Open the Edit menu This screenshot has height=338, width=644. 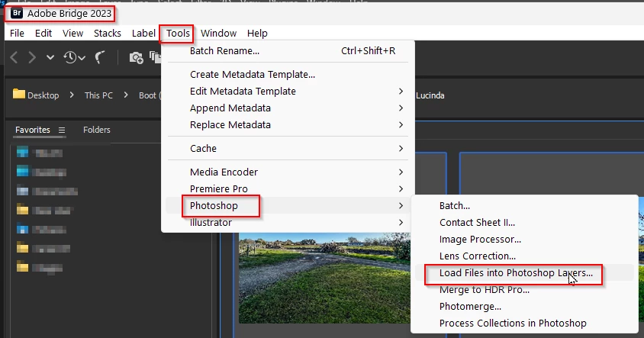point(43,34)
